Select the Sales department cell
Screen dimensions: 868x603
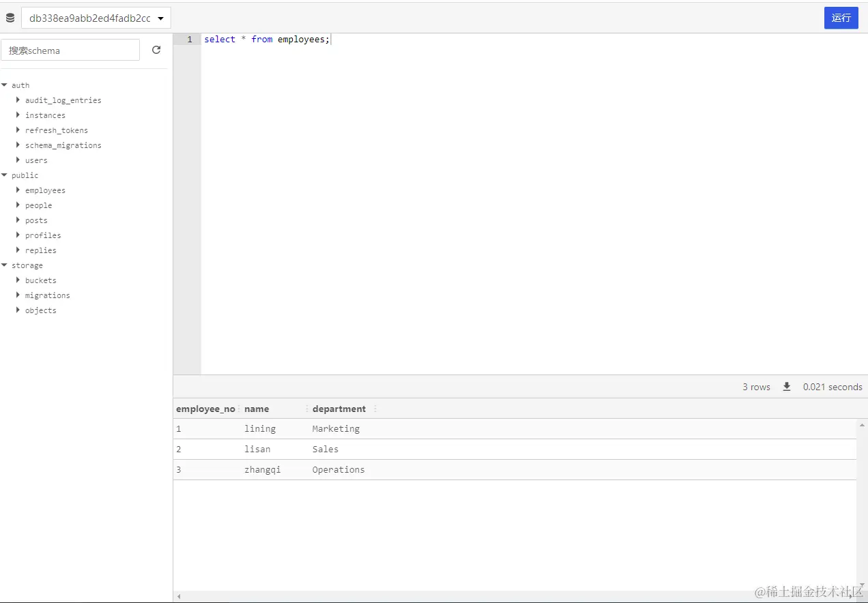click(325, 449)
